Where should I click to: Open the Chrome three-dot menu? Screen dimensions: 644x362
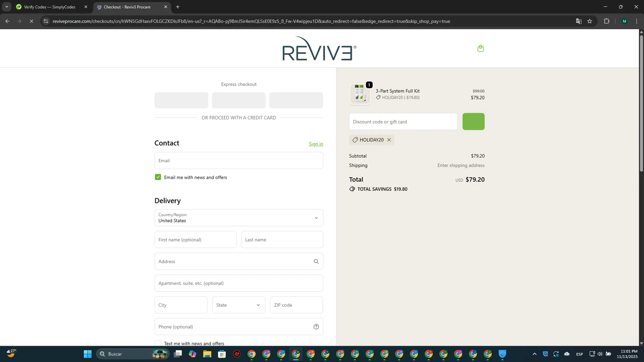pyautogui.click(x=637, y=21)
